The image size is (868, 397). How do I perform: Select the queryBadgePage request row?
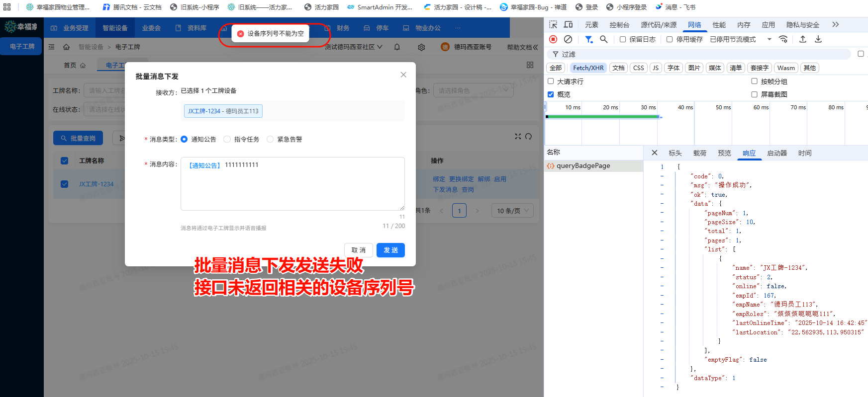(593, 166)
